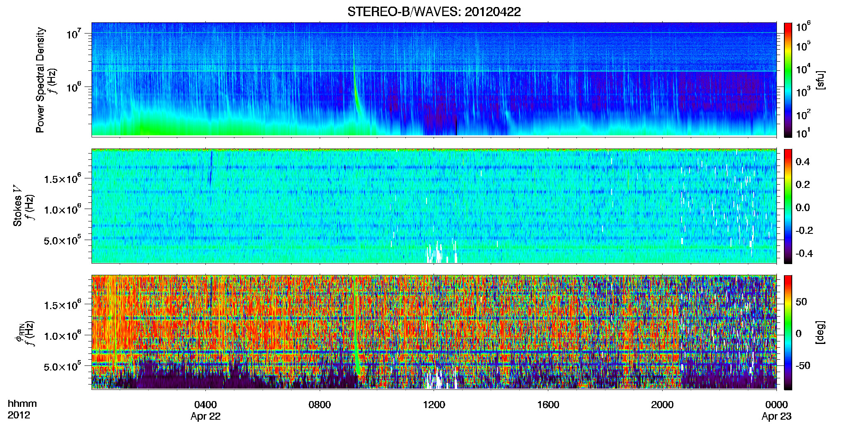Click the 10^1 label on the top colorbar
The image size is (868, 447).
803,134
